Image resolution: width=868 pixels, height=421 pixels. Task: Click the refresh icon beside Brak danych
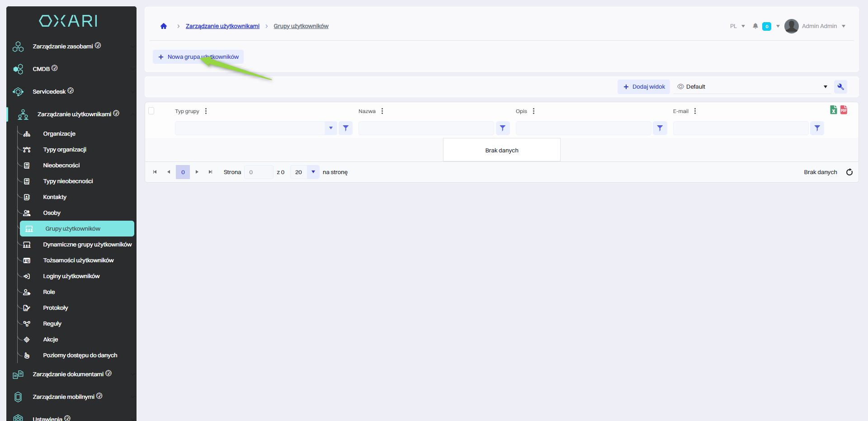coord(849,172)
